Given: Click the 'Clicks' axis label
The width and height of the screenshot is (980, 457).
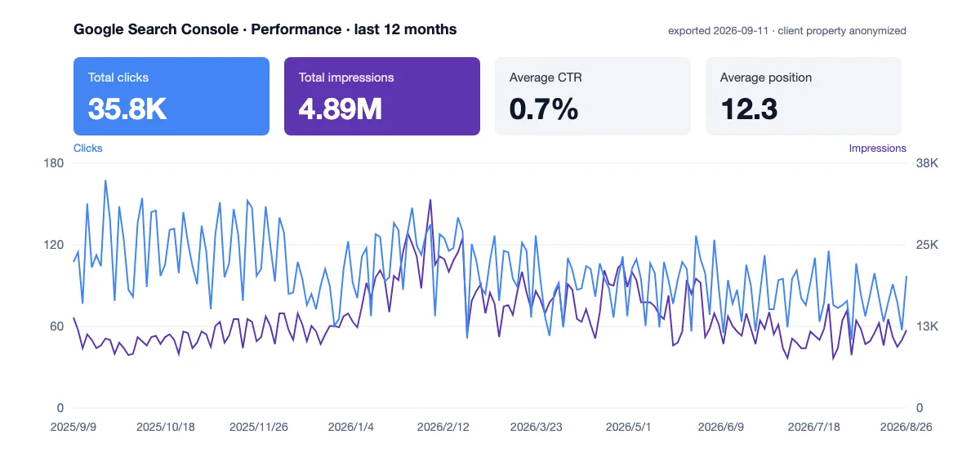Looking at the screenshot, I should pyautogui.click(x=88, y=149).
